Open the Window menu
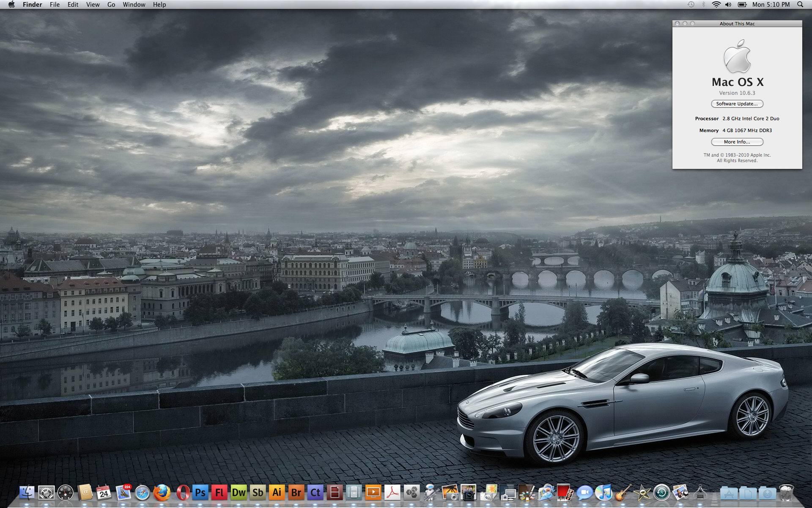This screenshot has width=812, height=508. point(134,5)
